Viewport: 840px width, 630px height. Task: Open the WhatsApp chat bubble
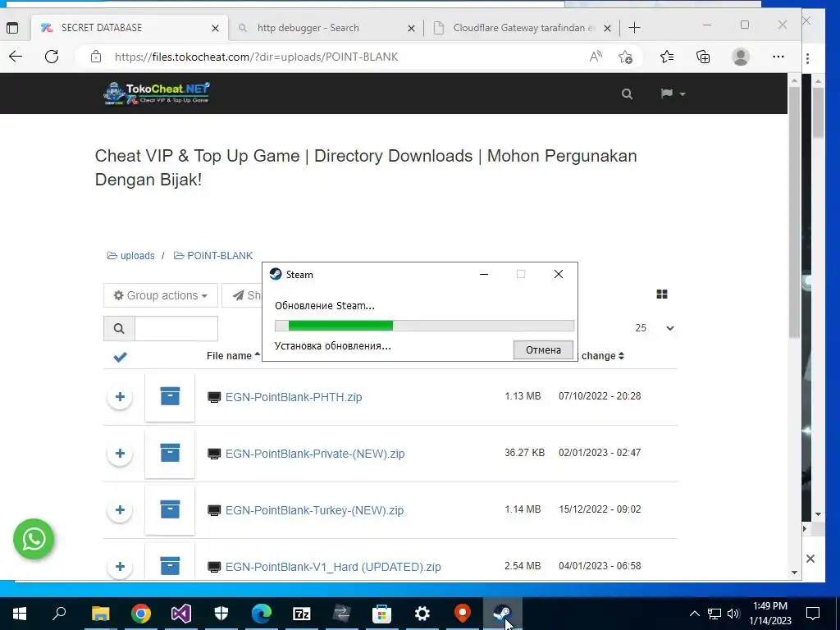click(34, 539)
